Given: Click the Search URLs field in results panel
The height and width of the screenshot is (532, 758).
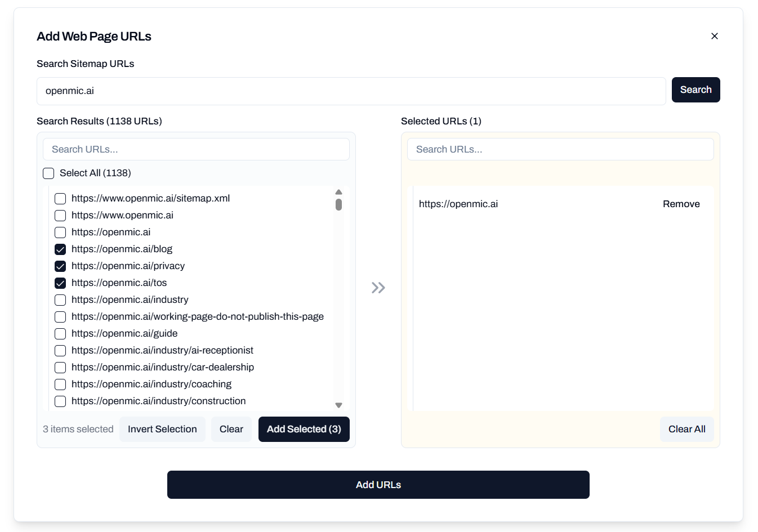Looking at the screenshot, I should coord(196,149).
